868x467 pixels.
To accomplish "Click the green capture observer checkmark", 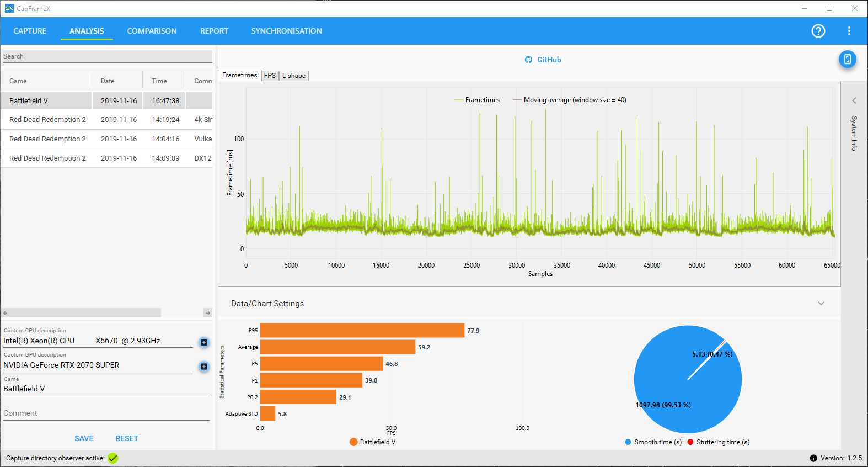I will [x=113, y=458].
